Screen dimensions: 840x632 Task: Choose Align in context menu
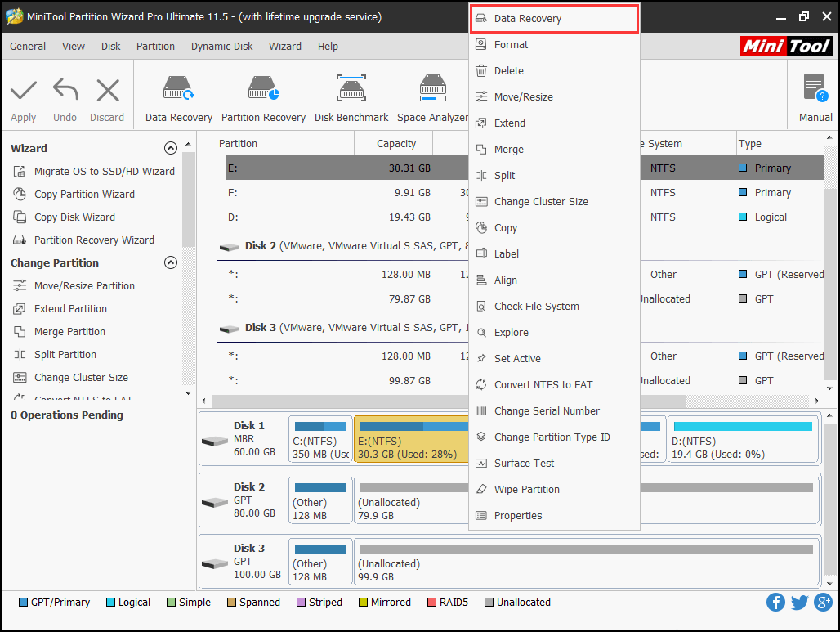point(555,280)
